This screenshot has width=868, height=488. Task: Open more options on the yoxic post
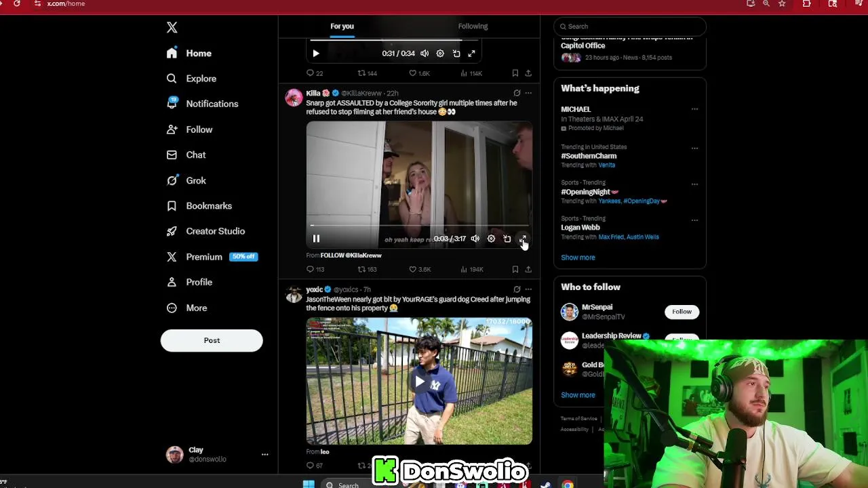click(x=528, y=289)
